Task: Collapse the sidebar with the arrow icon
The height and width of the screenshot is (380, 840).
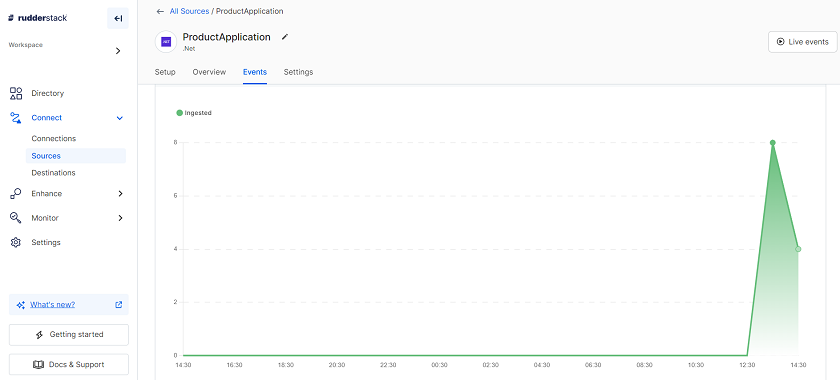Action: (x=118, y=18)
